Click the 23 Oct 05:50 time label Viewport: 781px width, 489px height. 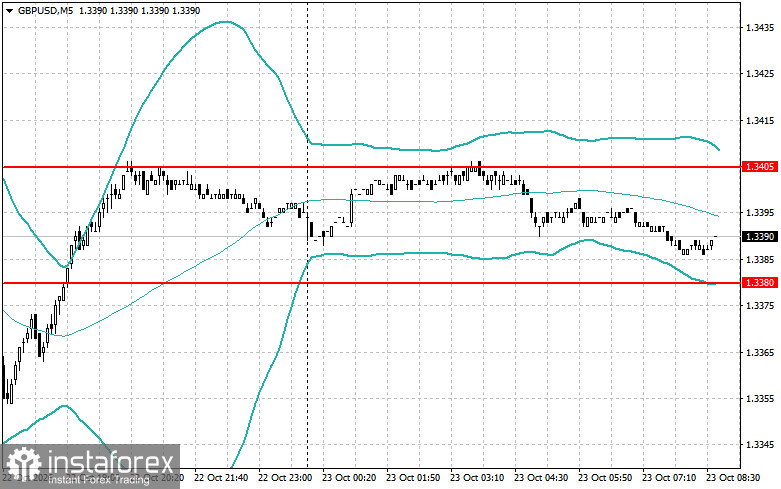point(605,478)
